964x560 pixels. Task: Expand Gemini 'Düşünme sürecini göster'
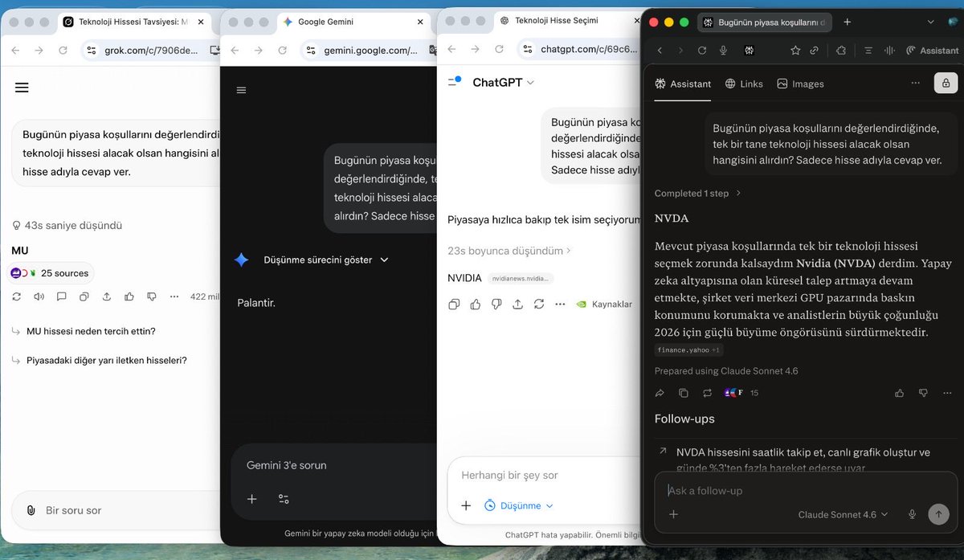[x=326, y=260]
